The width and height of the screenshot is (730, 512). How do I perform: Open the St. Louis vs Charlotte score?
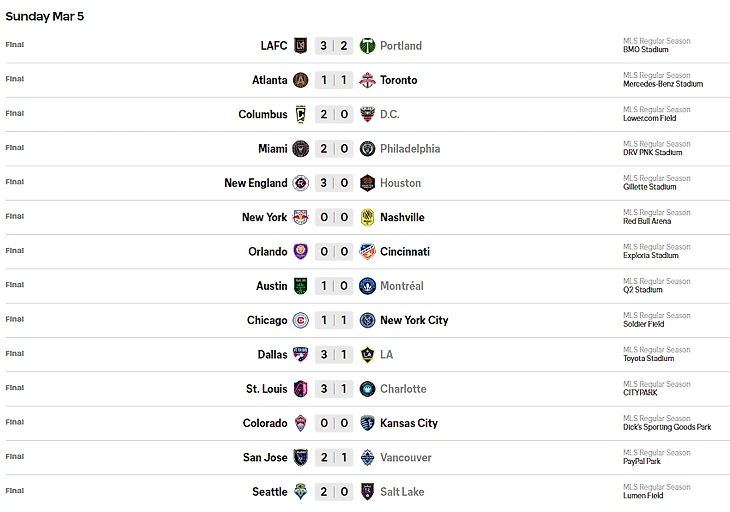click(333, 389)
